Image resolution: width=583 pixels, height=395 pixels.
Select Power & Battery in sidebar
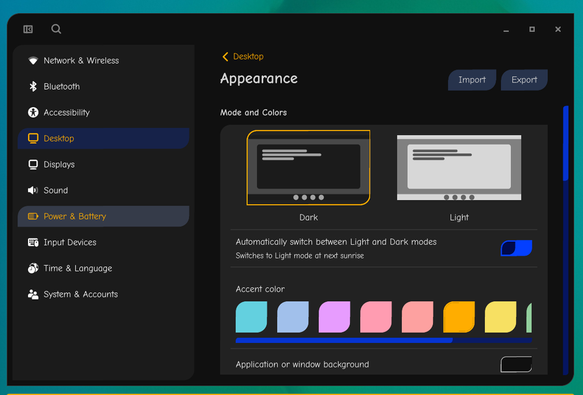(103, 216)
